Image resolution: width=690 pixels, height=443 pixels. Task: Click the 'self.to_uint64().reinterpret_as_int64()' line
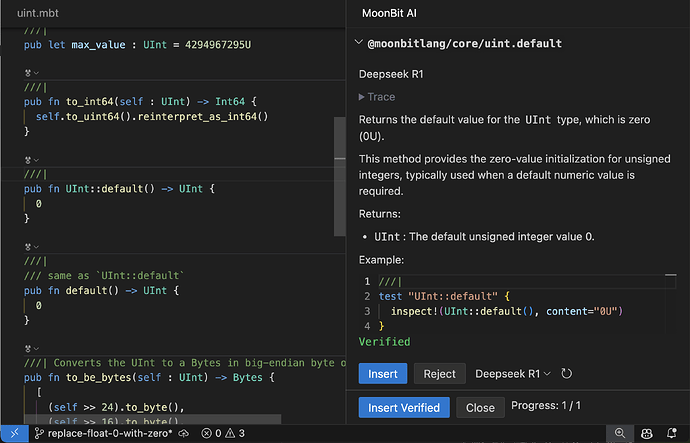coord(152,117)
